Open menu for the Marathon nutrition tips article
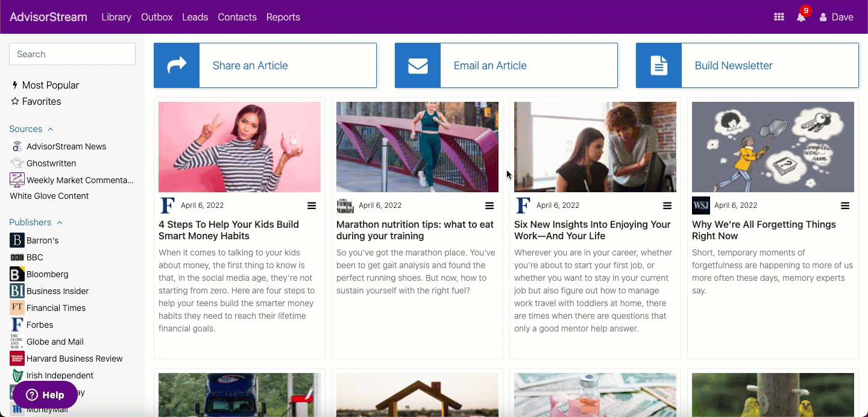This screenshot has width=868, height=417. pyautogui.click(x=489, y=205)
